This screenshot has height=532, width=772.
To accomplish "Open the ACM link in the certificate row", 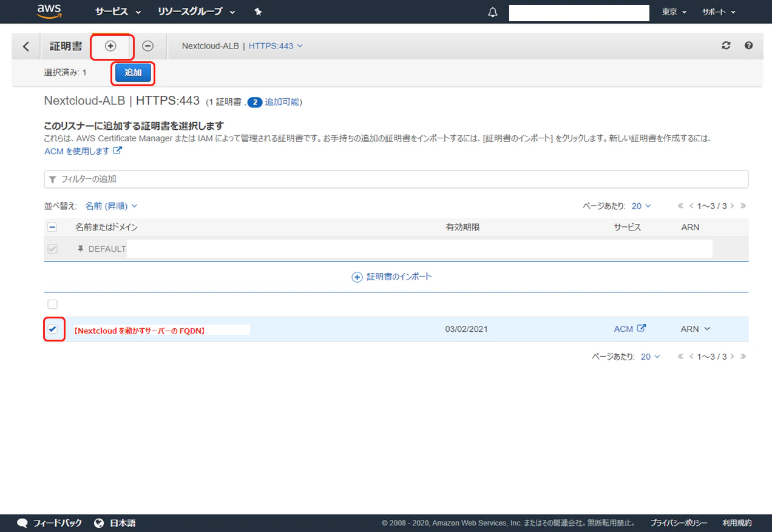I will pyautogui.click(x=630, y=329).
